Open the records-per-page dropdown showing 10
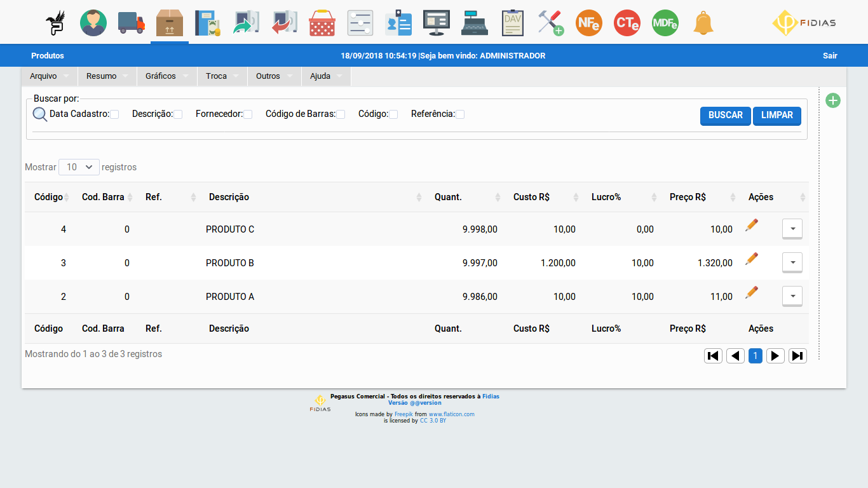Image resolution: width=868 pixels, height=488 pixels. click(79, 167)
